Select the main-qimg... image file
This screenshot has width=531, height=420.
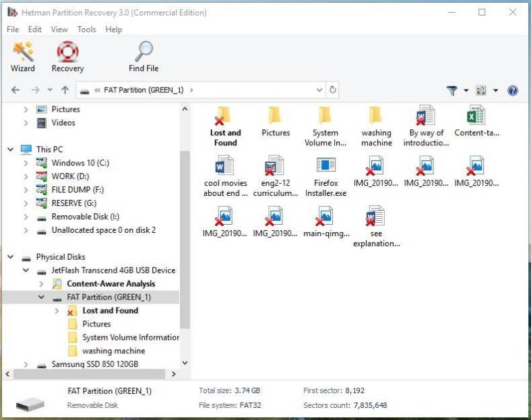click(326, 221)
